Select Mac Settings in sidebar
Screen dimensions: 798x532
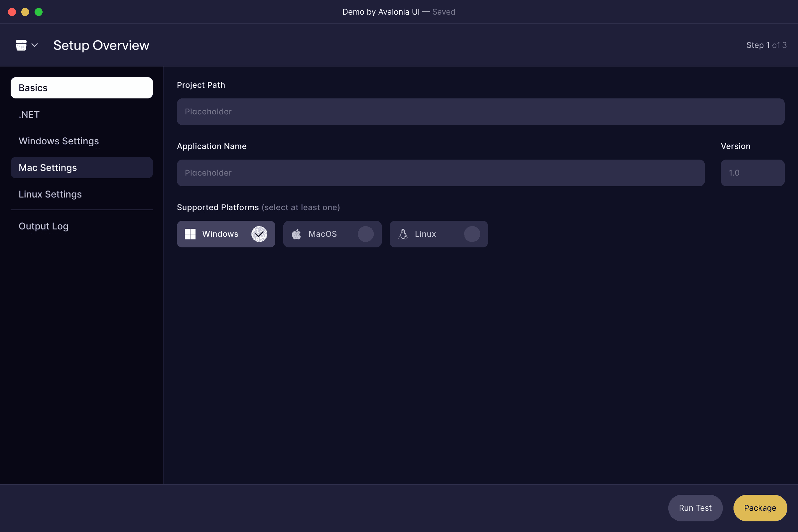pyautogui.click(x=81, y=168)
